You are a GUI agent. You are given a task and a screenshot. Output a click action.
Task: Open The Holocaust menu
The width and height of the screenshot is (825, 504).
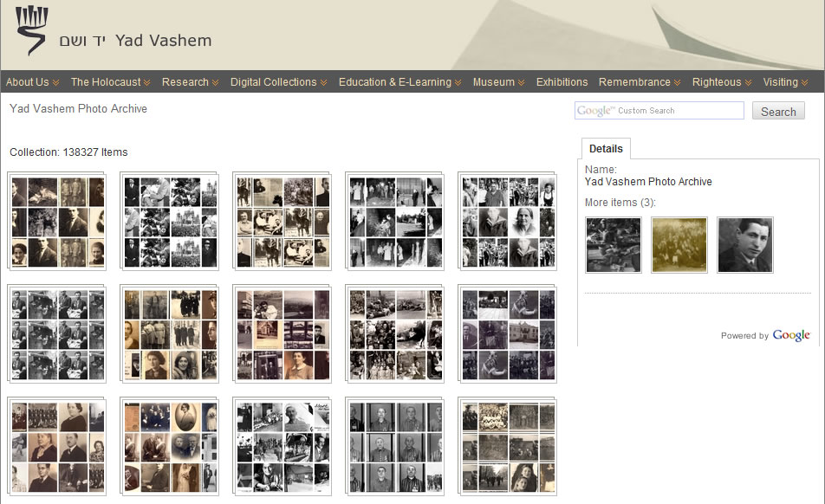click(x=106, y=82)
